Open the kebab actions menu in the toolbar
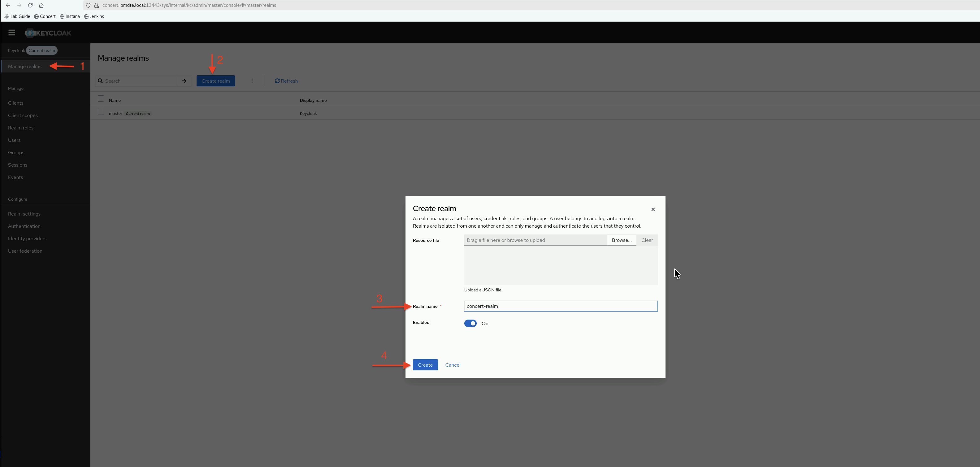Screen dimensions: 980x467 (x=252, y=81)
